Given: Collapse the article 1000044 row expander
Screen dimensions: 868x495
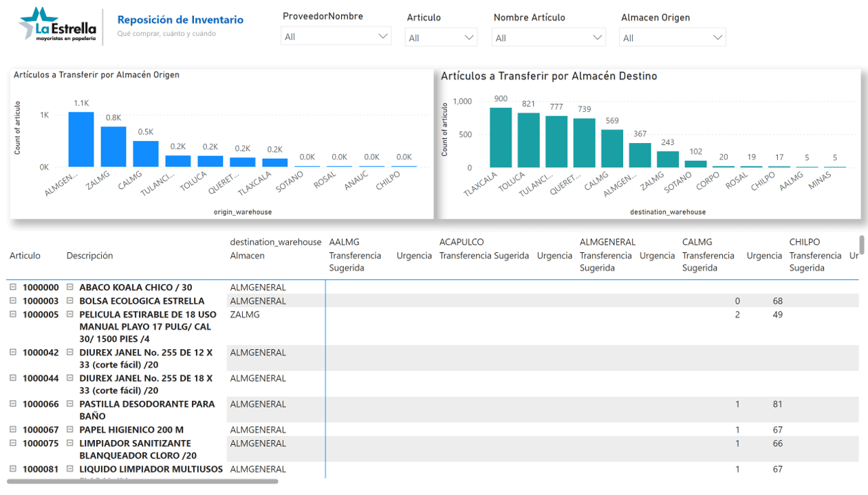Looking at the screenshot, I should click(13, 378).
